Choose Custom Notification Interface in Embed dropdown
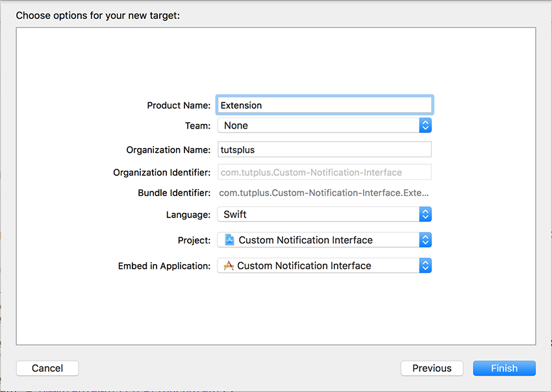 pyautogui.click(x=304, y=265)
